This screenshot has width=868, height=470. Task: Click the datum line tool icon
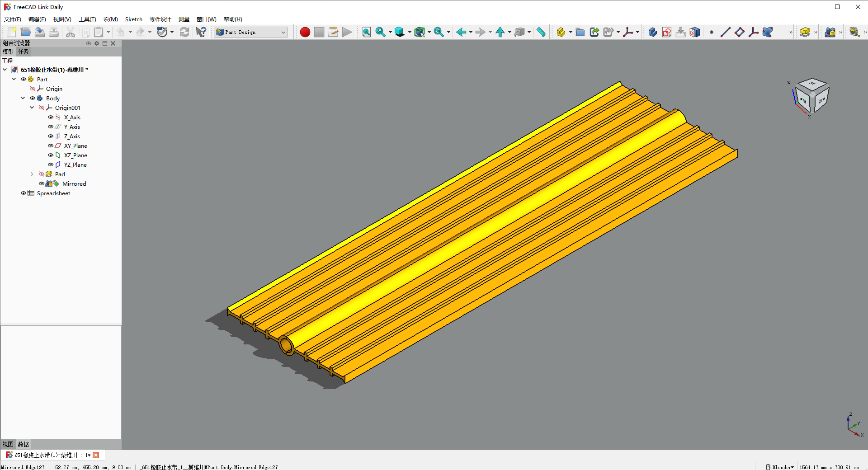(725, 32)
